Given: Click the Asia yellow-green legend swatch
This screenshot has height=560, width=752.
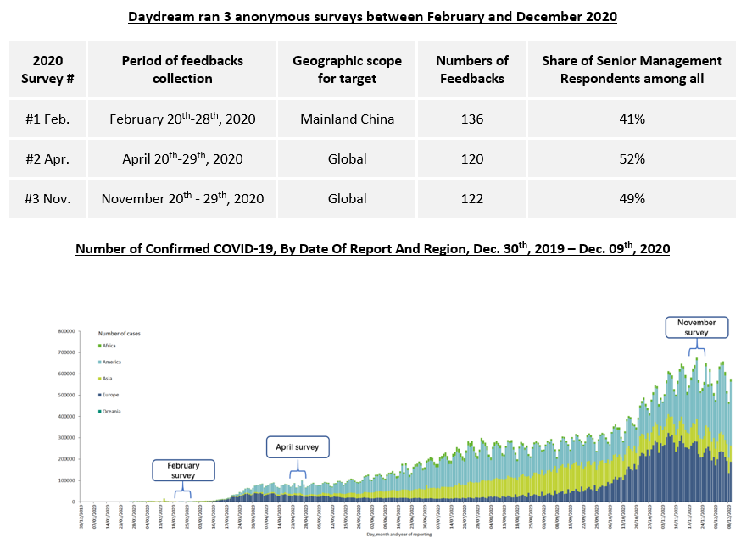Looking at the screenshot, I should point(100,379).
